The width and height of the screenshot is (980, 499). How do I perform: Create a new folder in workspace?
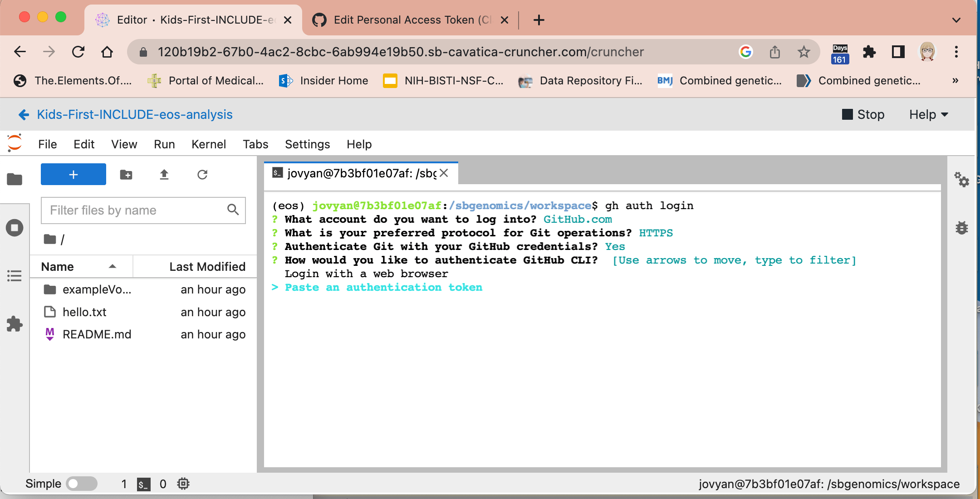[126, 174]
